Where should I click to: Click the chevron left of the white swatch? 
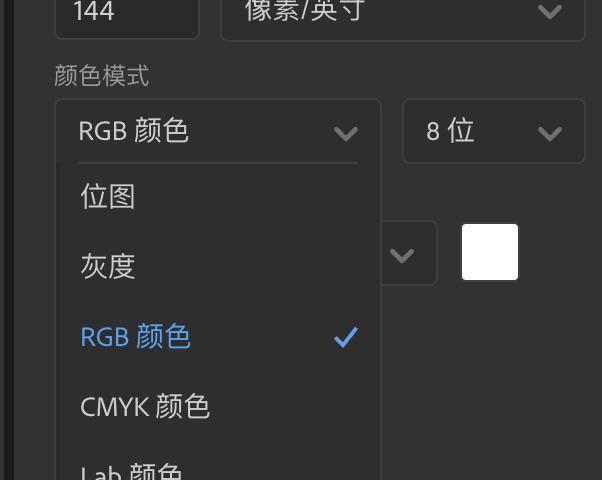click(402, 256)
